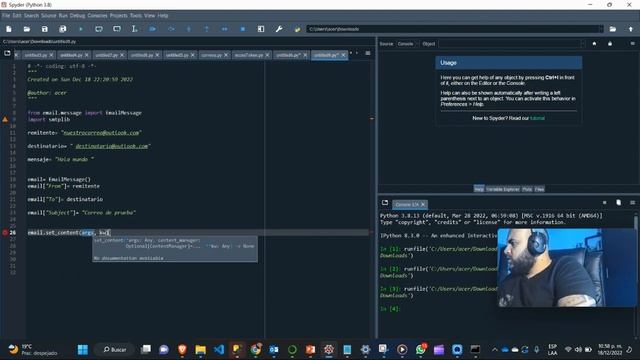Viewport: 640px width, 360px height.
Task: Switch to the Plots tab
Action: tap(527, 189)
